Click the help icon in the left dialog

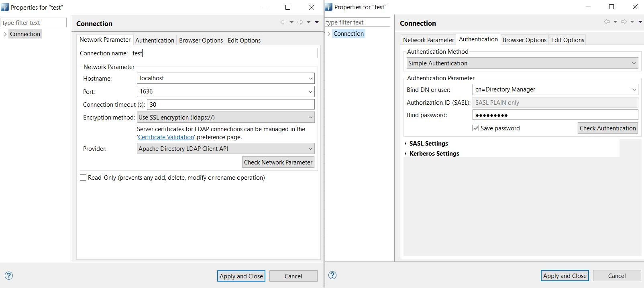(x=9, y=276)
